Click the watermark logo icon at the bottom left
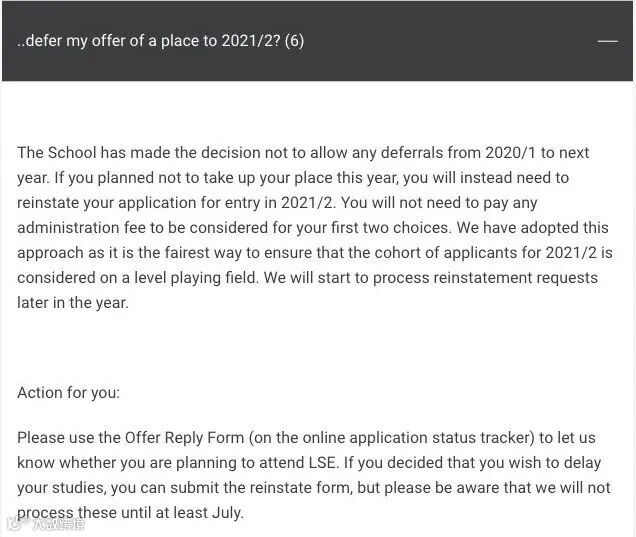636x537 pixels. (15, 524)
